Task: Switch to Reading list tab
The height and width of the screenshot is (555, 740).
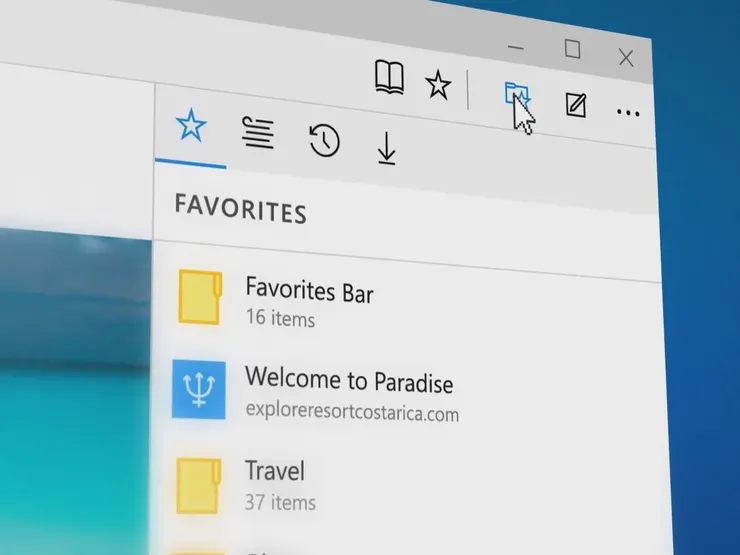Action: coord(258,133)
